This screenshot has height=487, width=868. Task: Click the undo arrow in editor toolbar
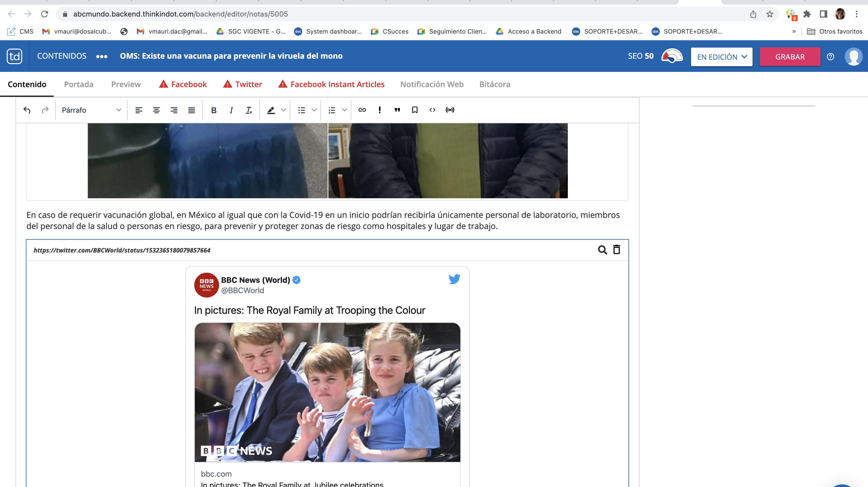27,110
